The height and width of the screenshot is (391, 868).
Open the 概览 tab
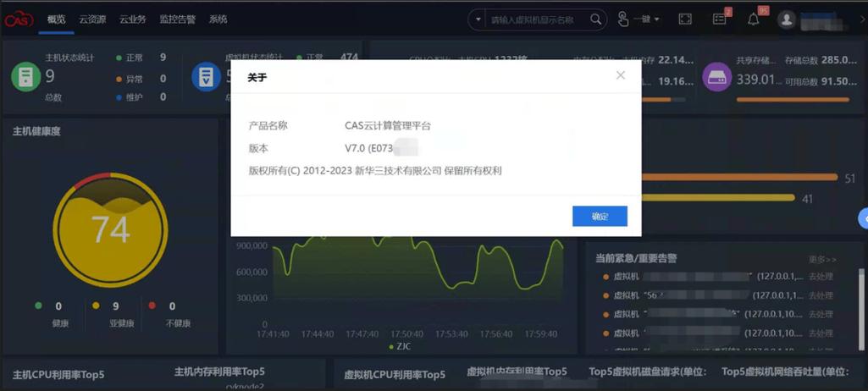click(56, 19)
